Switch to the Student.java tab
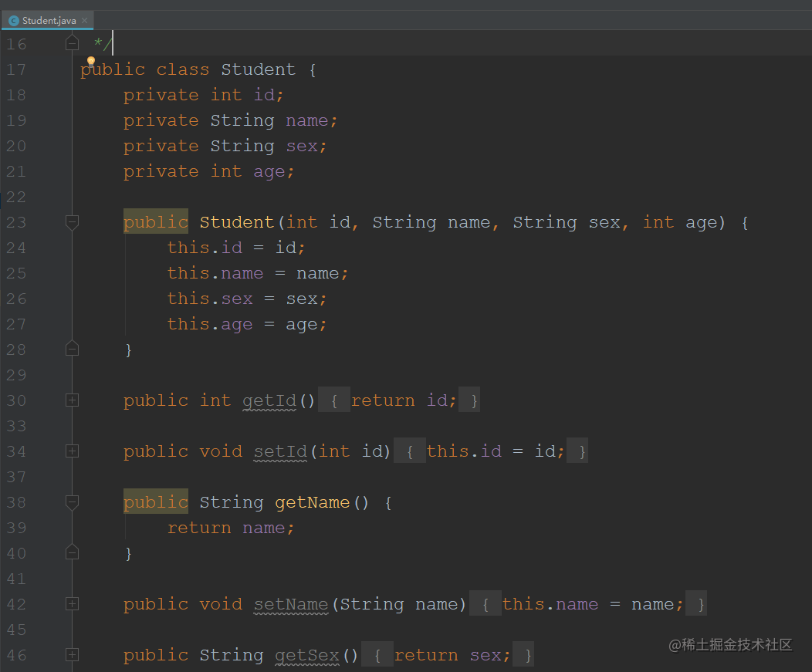The image size is (812, 672). pos(48,20)
